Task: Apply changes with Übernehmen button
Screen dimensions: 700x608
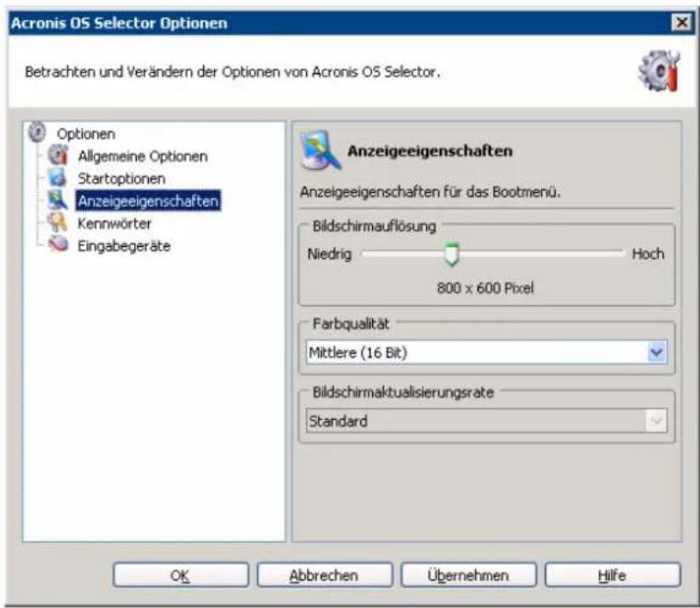Action: 469,575
